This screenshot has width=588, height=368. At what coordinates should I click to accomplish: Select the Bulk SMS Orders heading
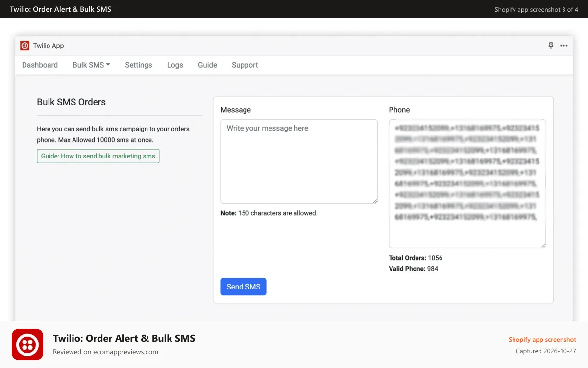tap(71, 102)
